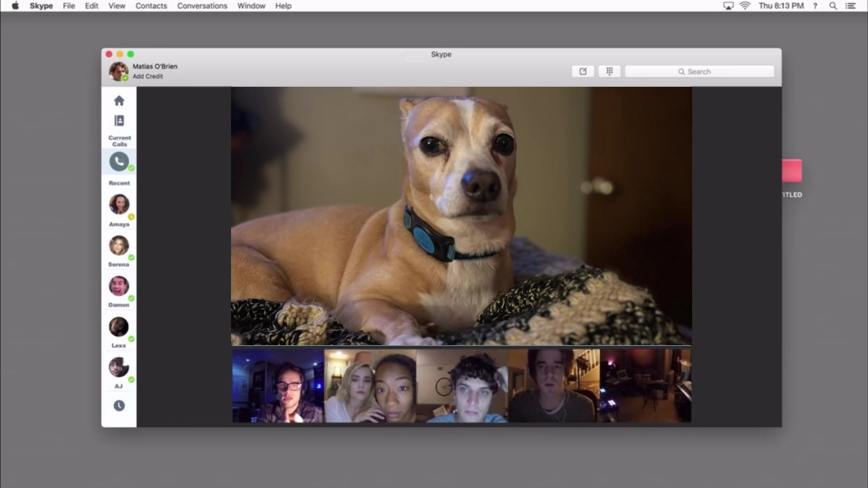Open the dial pad
Image resolution: width=868 pixels, height=488 pixels.
coord(609,71)
